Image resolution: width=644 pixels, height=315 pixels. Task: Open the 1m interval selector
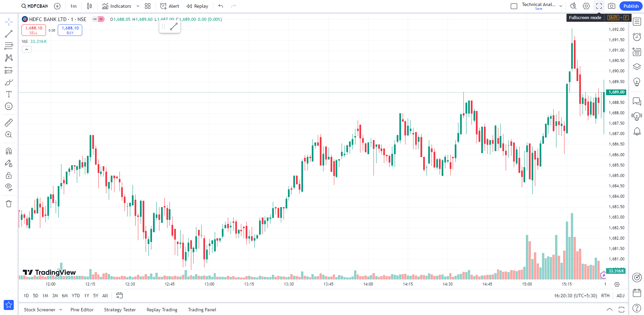click(73, 6)
